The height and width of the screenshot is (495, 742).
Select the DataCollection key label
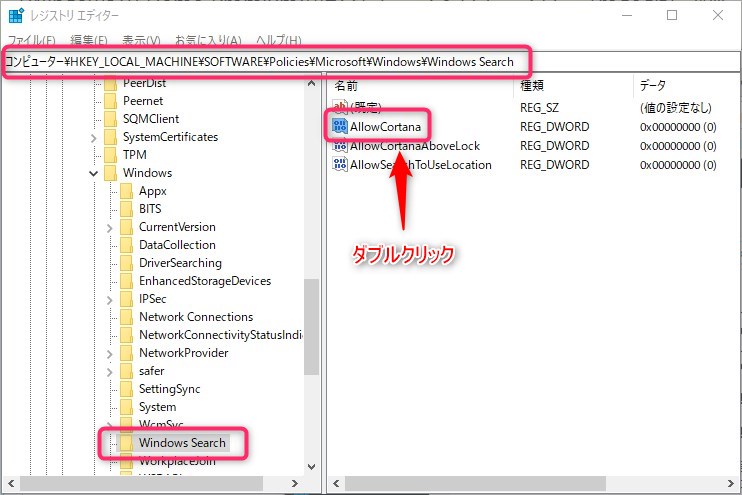pyautogui.click(x=177, y=245)
